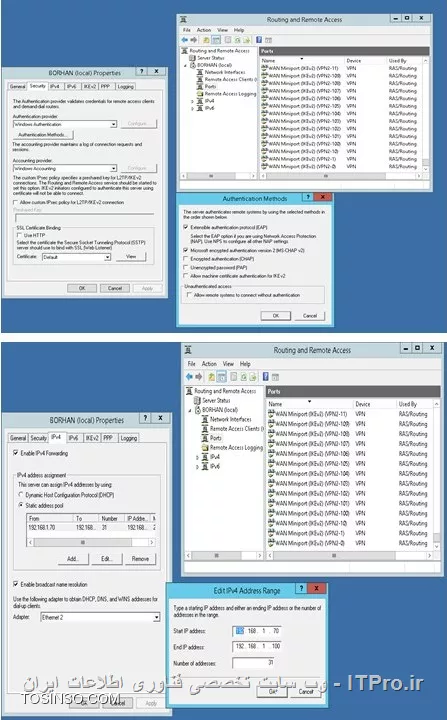
Task: Select BORHAN (local) server in lower Routing tree
Action: click(220, 410)
